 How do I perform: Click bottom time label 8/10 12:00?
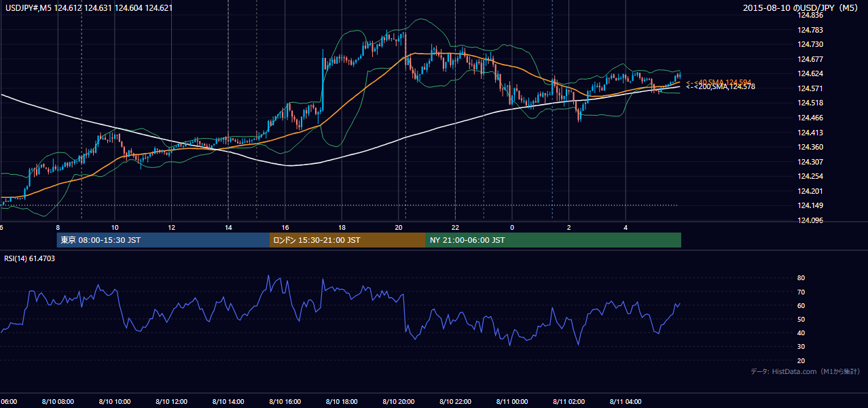pos(171,402)
